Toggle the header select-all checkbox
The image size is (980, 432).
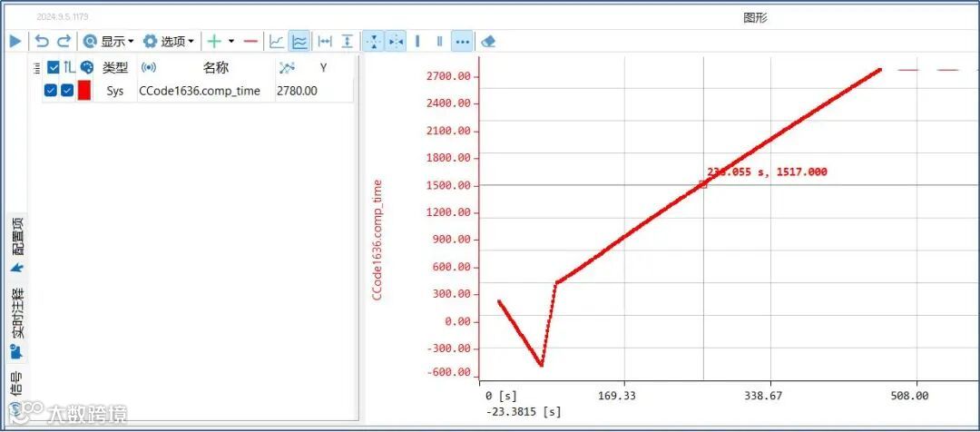coord(54,67)
